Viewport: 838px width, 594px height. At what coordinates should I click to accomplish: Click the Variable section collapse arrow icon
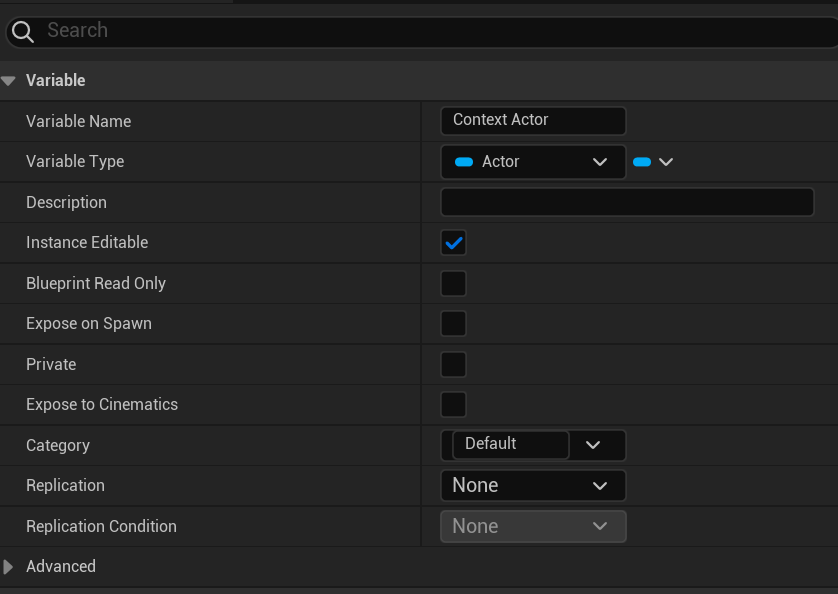[10, 80]
